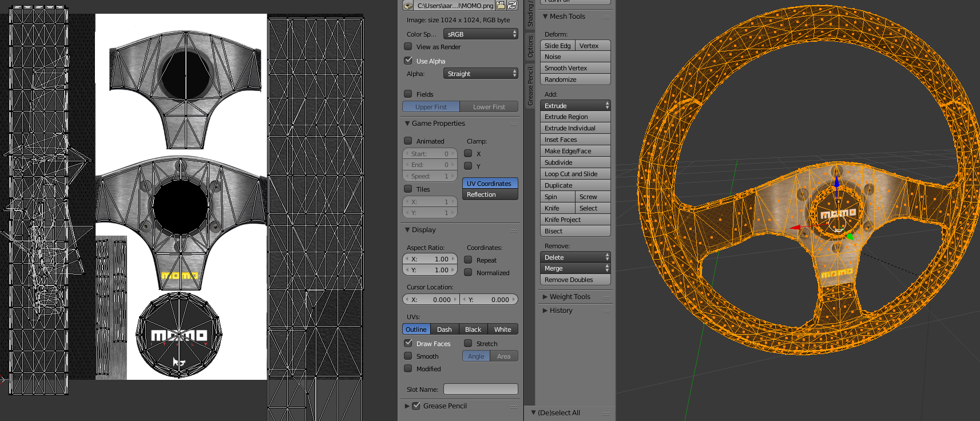Click the Mesh Tools panel grip handle

click(606, 17)
